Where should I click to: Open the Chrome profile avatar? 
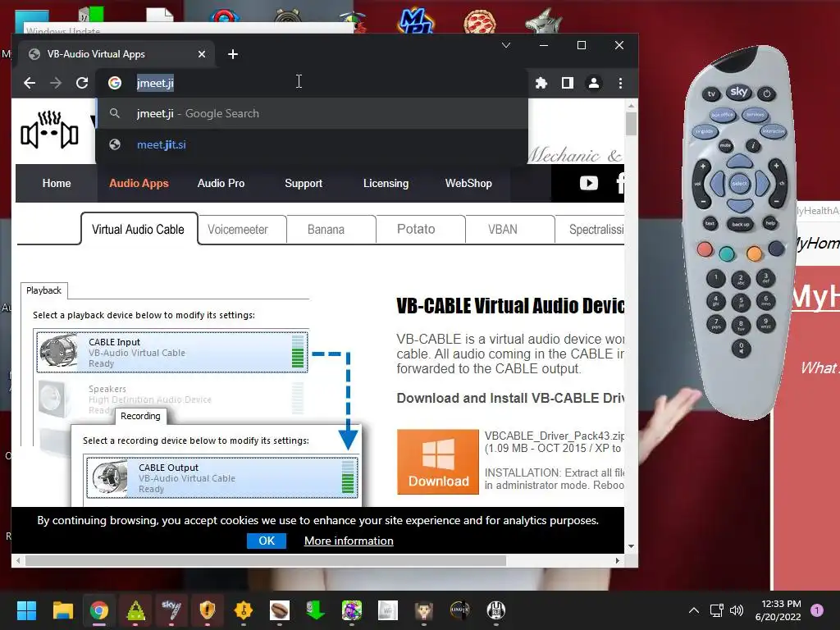[594, 83]
